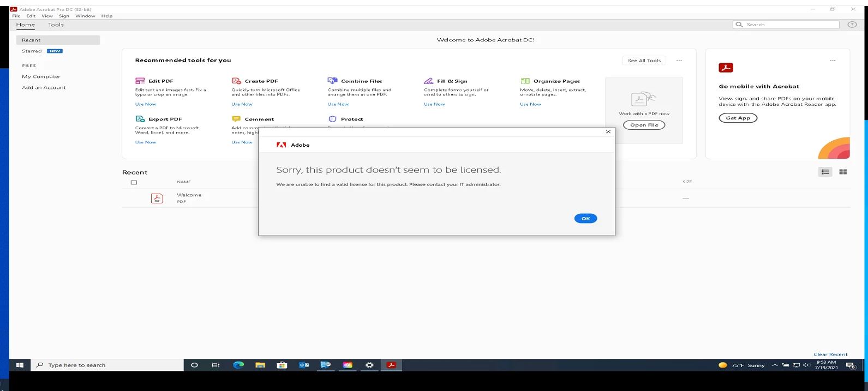Image resolution: width=868 pixels, height=391 pixels.
Task: Click the Edit PDF tool icon
Action: [x=140, y=81]
